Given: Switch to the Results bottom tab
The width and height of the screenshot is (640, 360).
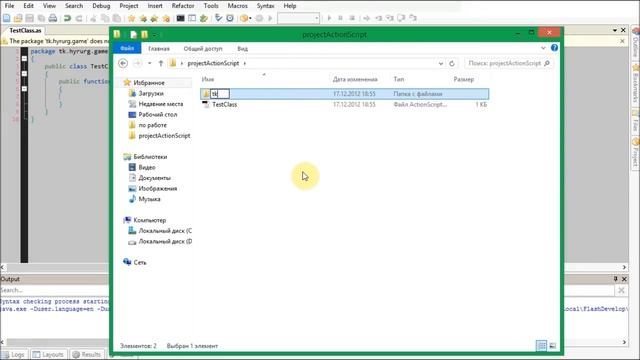Looking at the screenshot, I should [86, 354].
